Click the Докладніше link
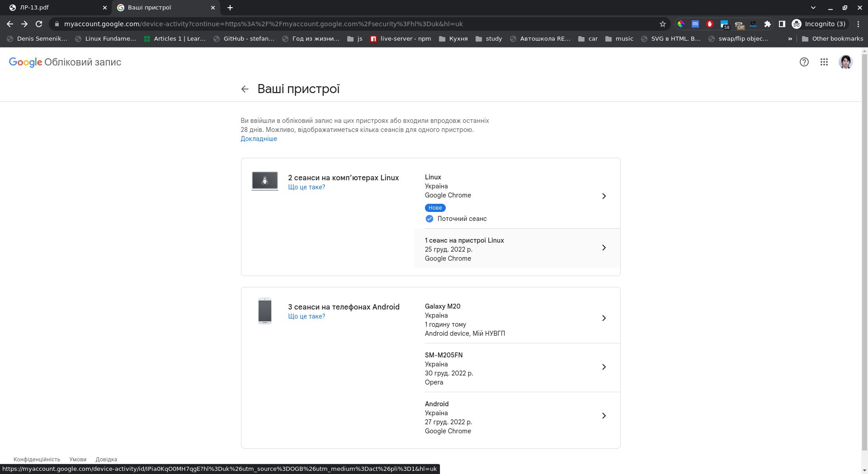Image resolution: width=868 pixels, height=474 pixels. click(259, 139)
